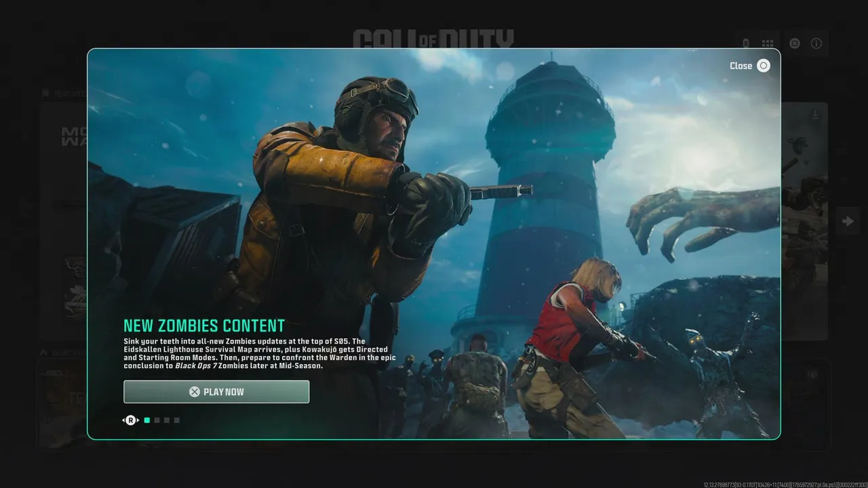Click the battery status icon at top right

pyautogui.click(x=746, y=43)
